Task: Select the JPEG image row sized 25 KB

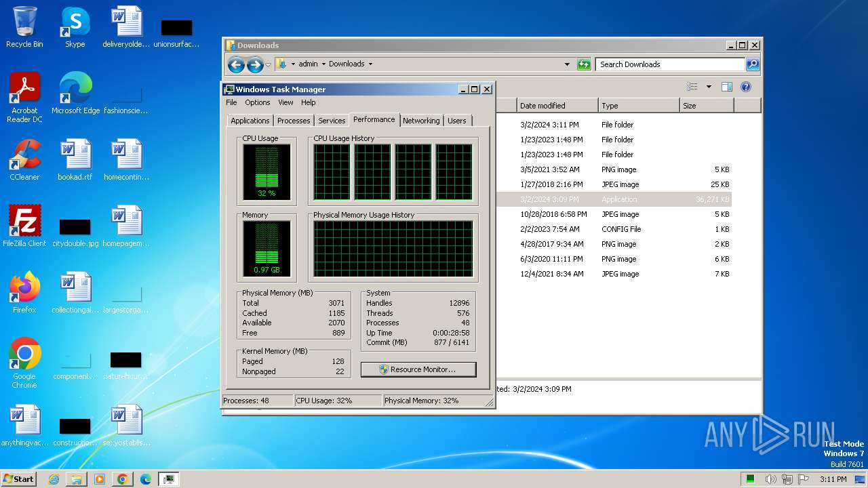Action: (614, 184)
